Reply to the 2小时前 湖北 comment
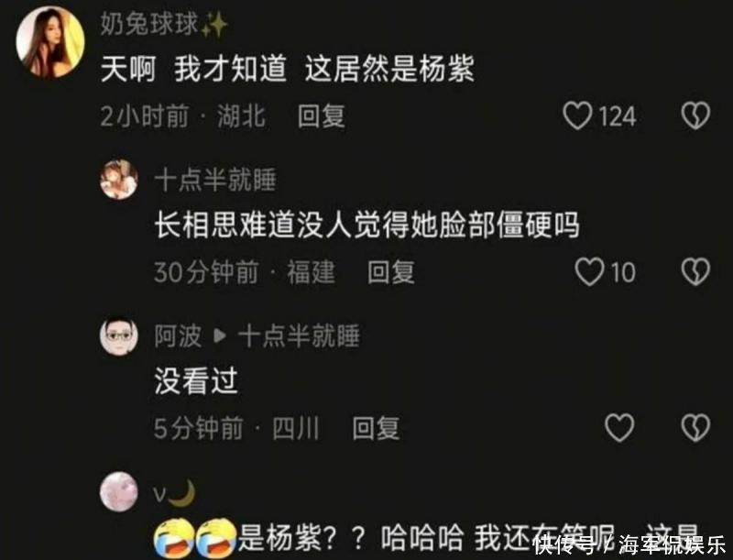This screenshot has width=733, height=560. tap(322, 116)
